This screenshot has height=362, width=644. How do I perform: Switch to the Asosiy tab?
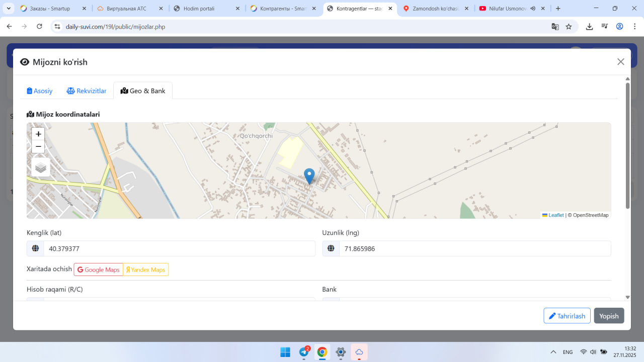[40, 91]
